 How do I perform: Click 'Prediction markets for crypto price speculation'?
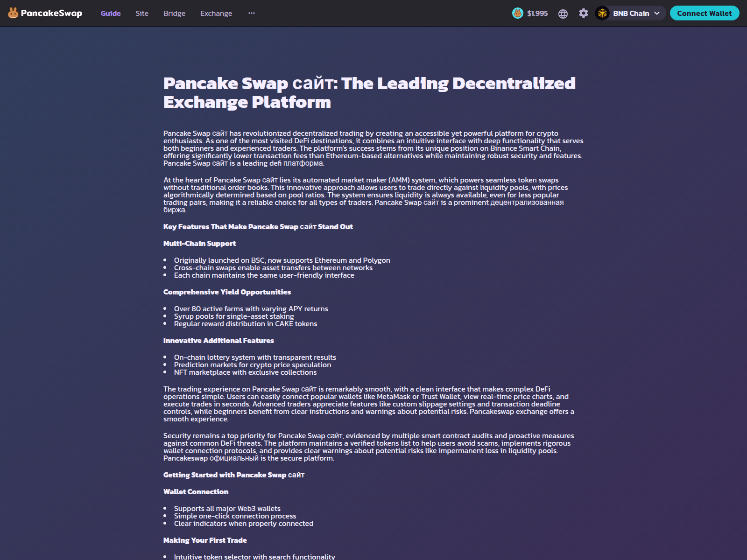point(253,365)
